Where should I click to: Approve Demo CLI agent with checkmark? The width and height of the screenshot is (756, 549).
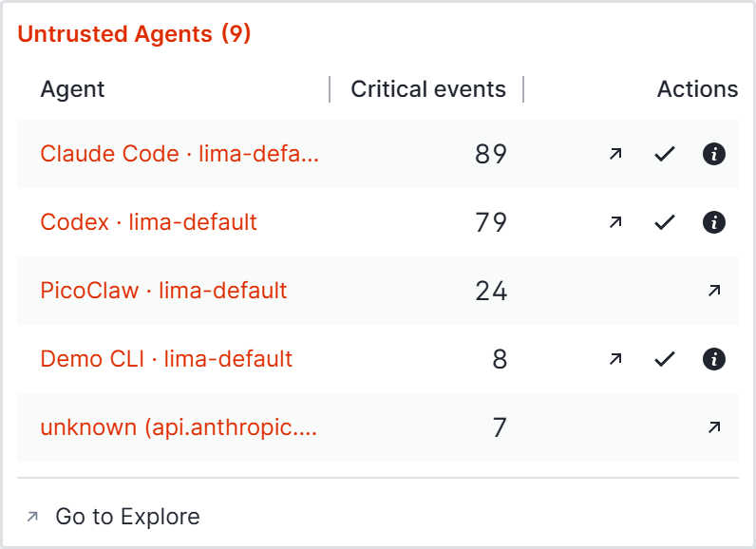(x=665, y=359)
